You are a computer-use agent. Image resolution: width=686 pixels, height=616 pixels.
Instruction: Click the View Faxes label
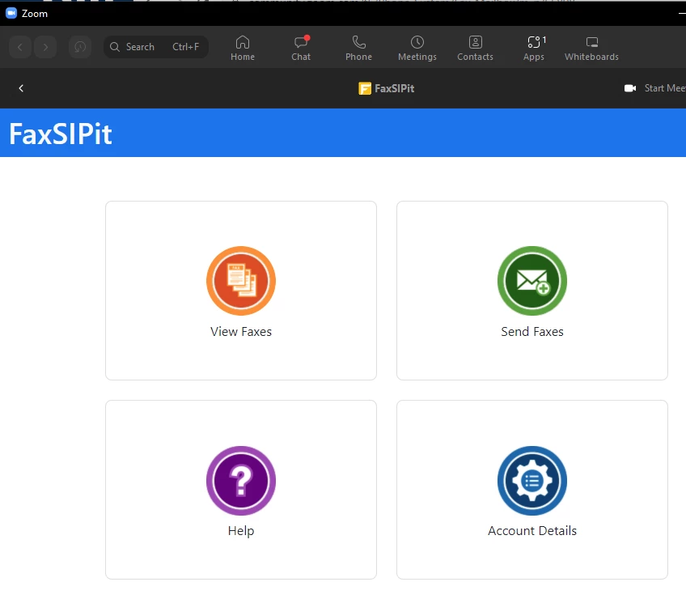pyautogui.click(x=241, y=331)
